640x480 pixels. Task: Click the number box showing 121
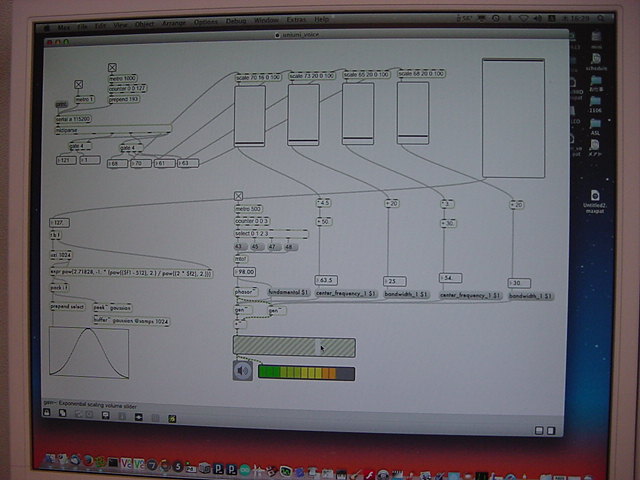[x=66, y=160]
